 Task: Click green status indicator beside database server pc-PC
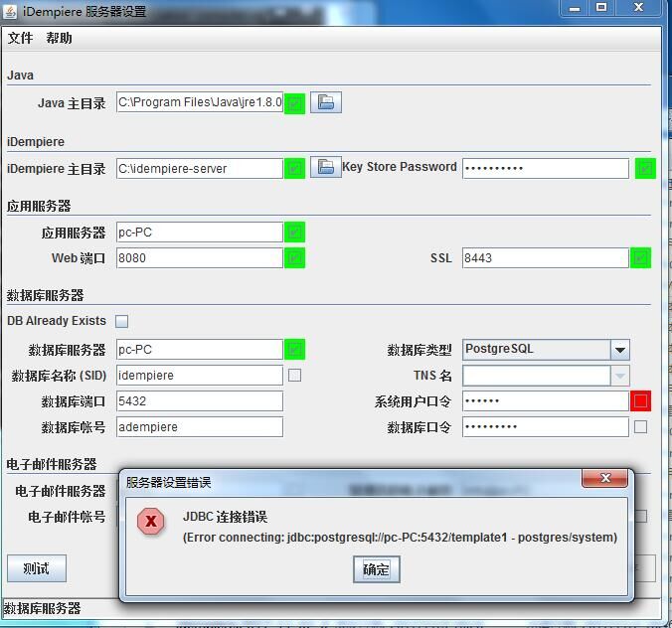click(x=294, y=349)
